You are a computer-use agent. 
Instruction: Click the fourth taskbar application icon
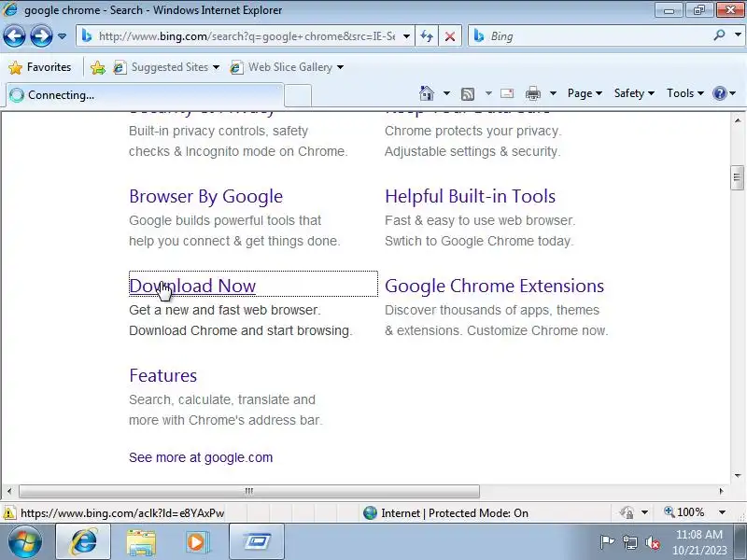257,541
